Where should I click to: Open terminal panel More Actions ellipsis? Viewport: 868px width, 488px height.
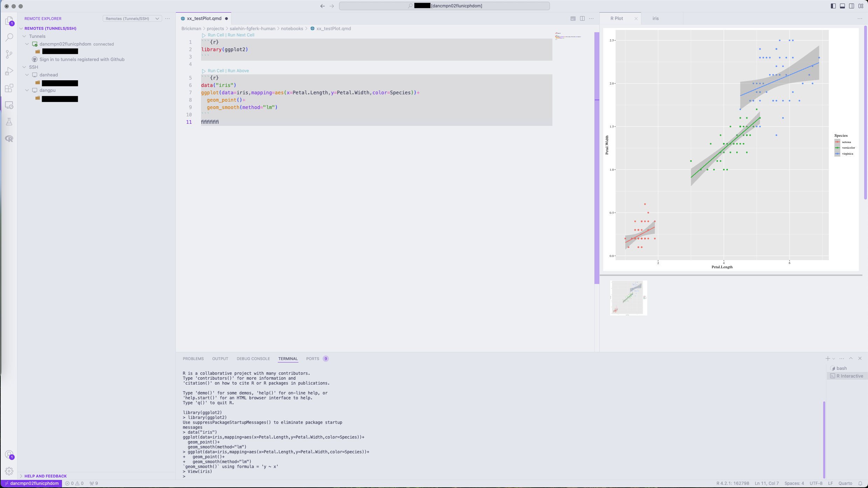(842, 358)
